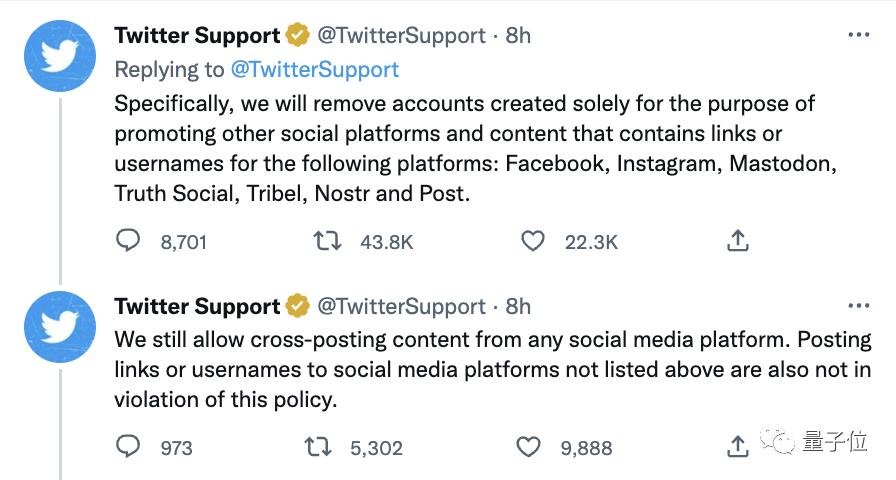Click Twitter Support name on second tweet
This screenshot has height=480, width=896.
(x=197, y=306)
